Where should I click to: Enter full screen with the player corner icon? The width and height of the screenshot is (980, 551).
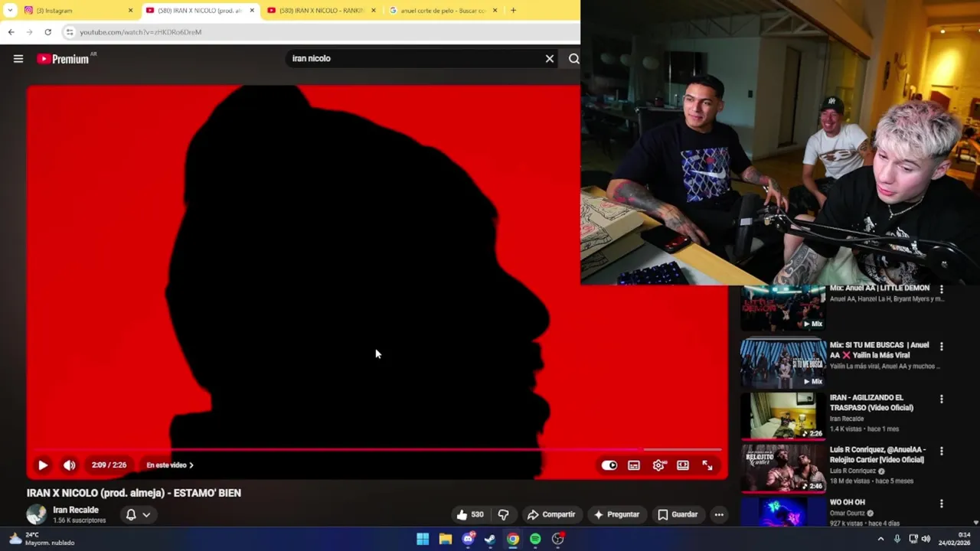pos(707,465)
